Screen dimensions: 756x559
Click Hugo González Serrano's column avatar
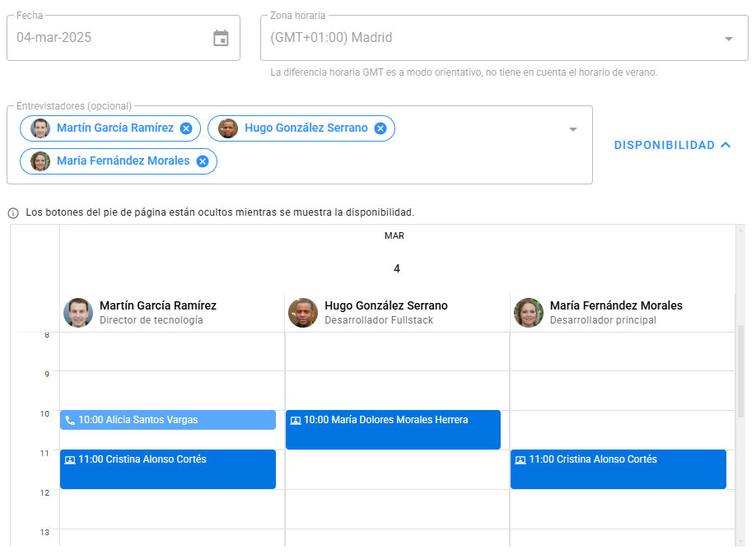(303, 313)
